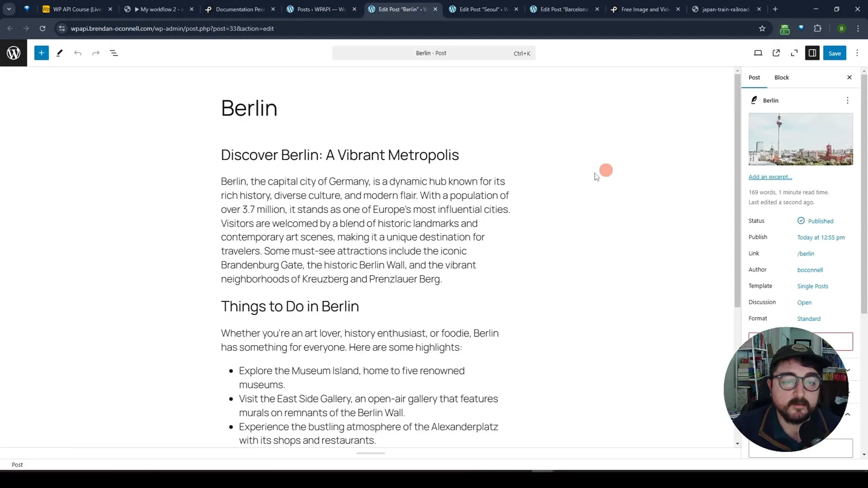868x488 pixels.
Task: Switch to the Post tab
Action: [755, 77]
